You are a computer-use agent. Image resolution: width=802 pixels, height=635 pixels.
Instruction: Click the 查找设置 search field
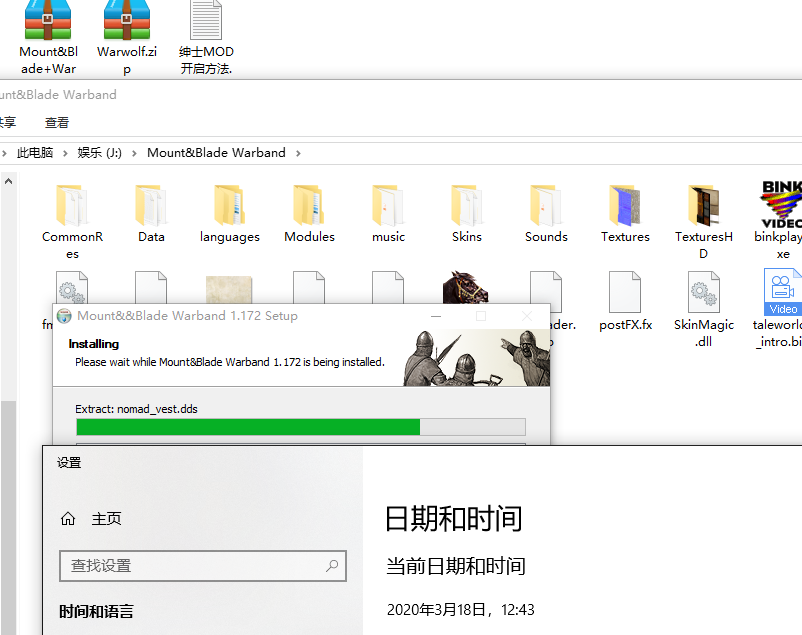(203, 566)
